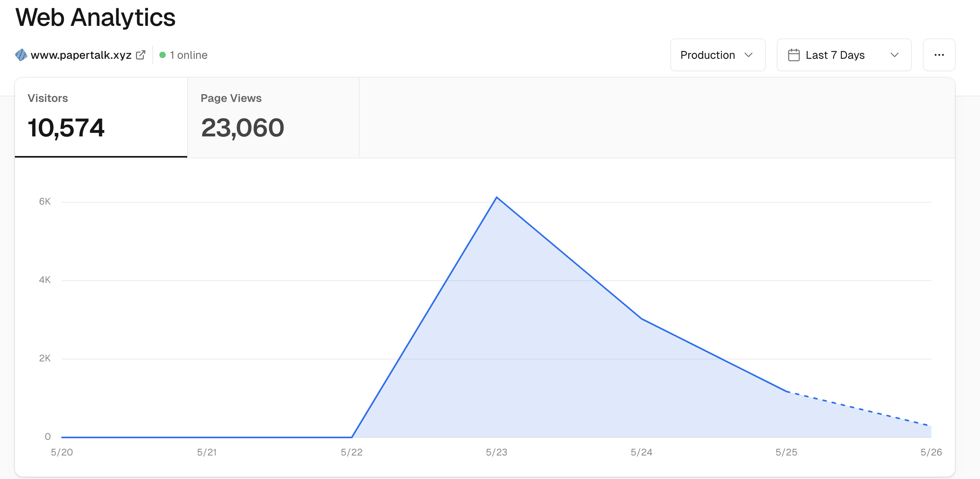Click the 1 online indicator text
The height and width of the screenshot is (479, 980).
[188, 55]
